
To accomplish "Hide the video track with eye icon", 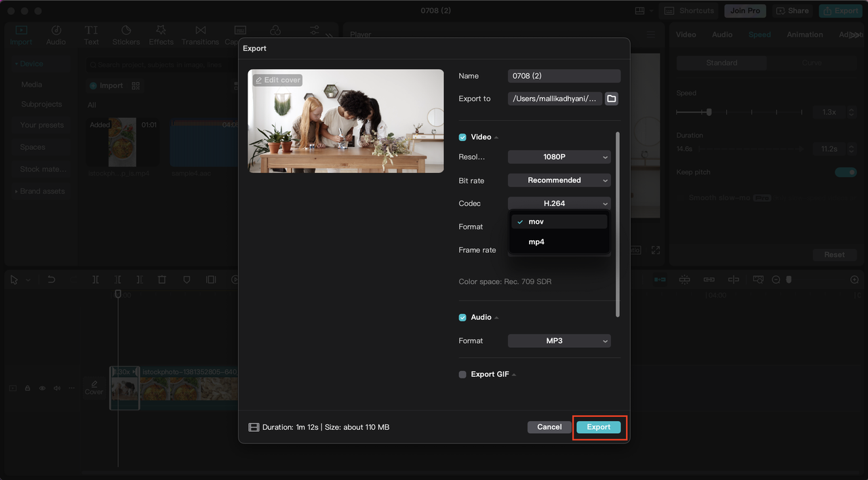I will tap(42, 388).
